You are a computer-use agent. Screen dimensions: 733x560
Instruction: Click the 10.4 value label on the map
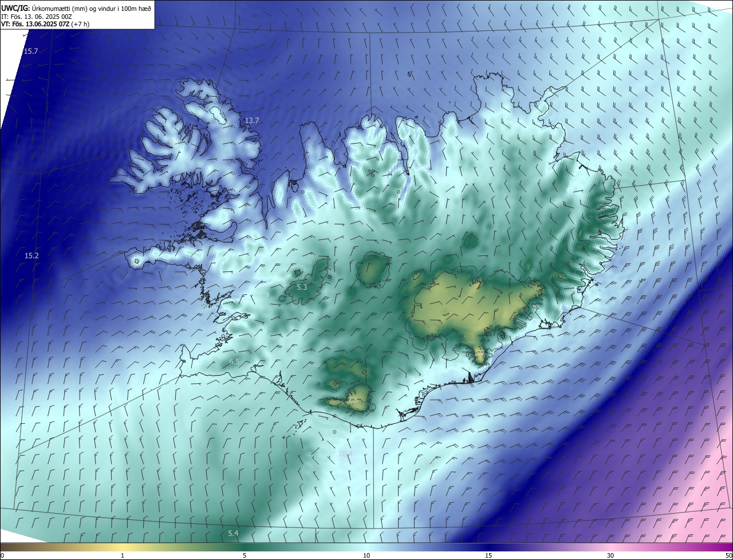pyautogui.click(x=345, y=453)
